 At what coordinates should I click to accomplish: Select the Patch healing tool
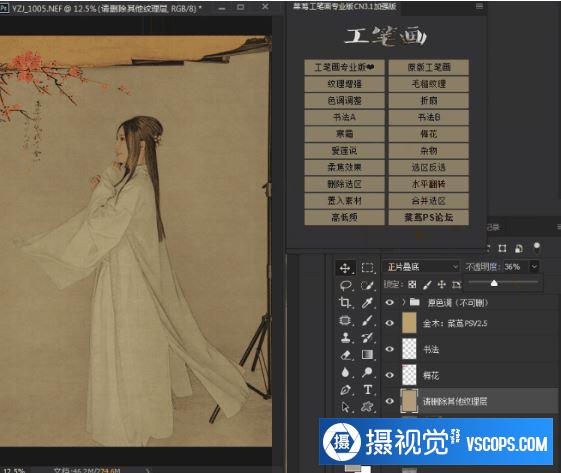click(x=345, y=320)
